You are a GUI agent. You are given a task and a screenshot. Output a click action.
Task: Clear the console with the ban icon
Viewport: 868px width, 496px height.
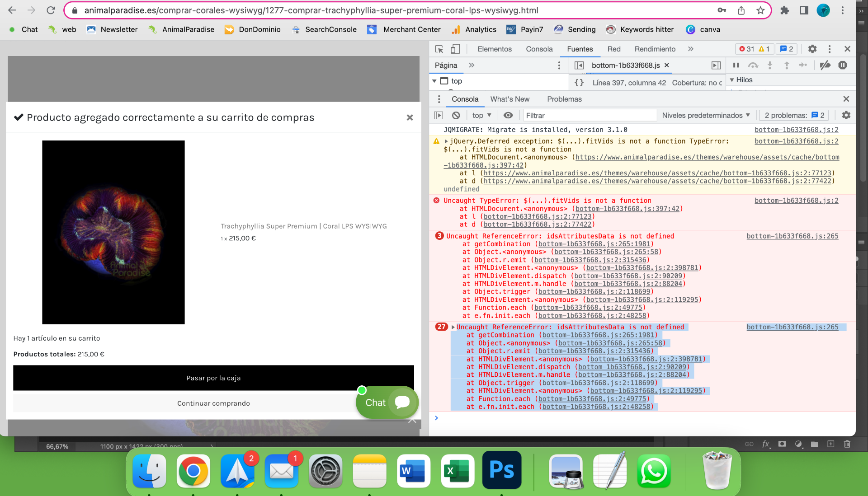(456, 115)
